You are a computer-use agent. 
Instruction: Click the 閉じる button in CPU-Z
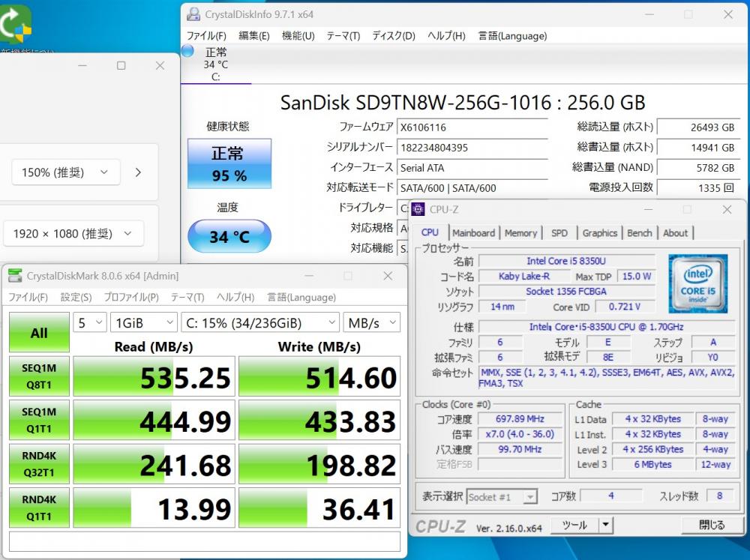tap(712, 525)
